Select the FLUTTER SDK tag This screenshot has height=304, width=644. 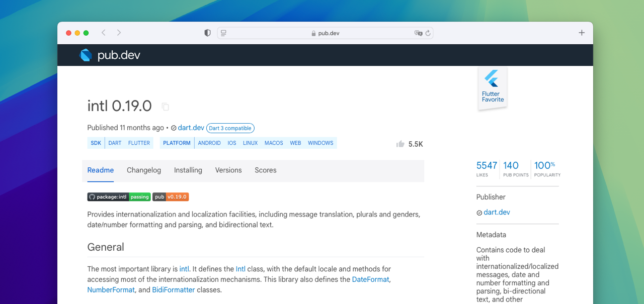pyautogui.click(x=139, y=143)
